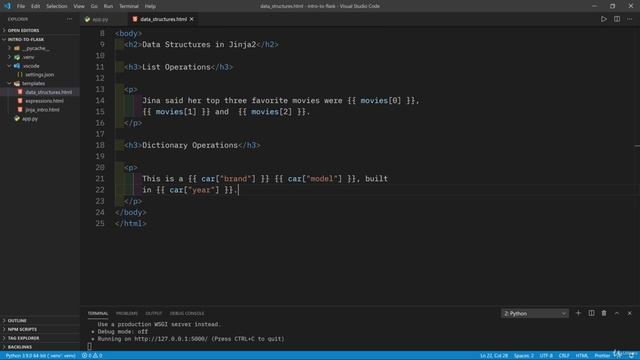Click the VS Code logo icon
The height and width of the screenshot is (360, 640).
[7, 6]
